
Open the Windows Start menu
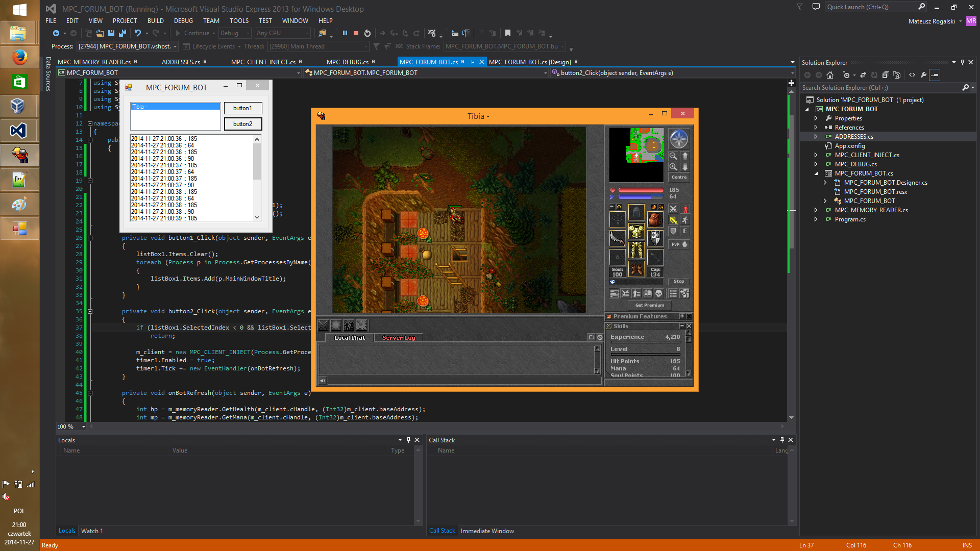[19, 10]
